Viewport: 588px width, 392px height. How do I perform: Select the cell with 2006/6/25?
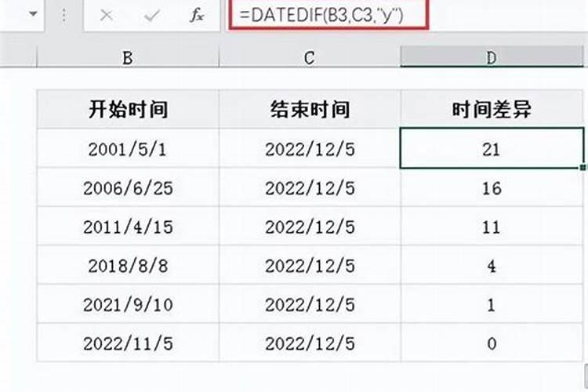(128, 187)
